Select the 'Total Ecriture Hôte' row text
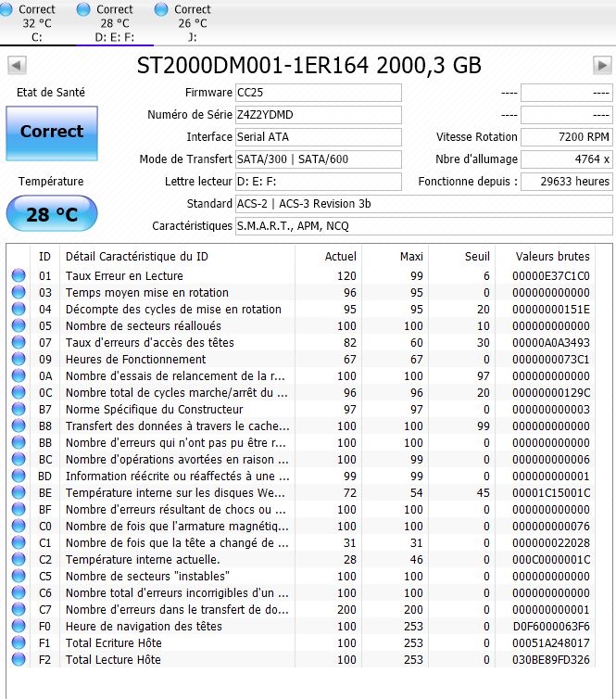616x699 pixels. point(114,642)
